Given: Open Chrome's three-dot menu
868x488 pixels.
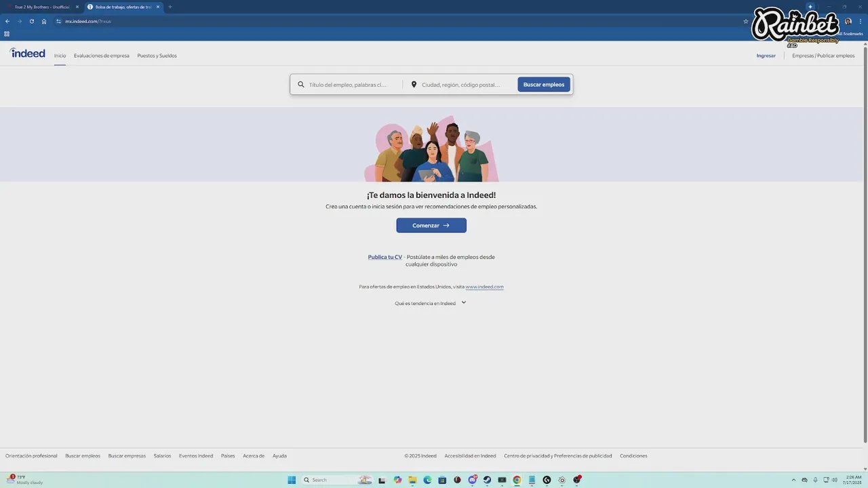Looking at the screenshot, I should tap(861, 21).
